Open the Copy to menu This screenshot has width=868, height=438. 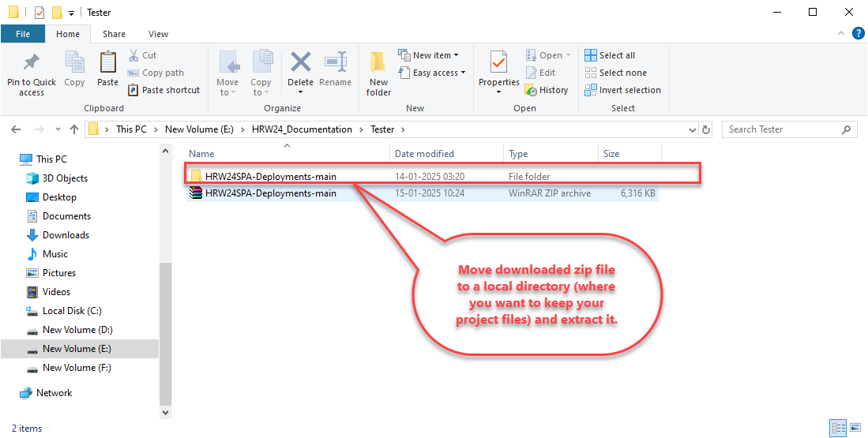tap(261, 73)
